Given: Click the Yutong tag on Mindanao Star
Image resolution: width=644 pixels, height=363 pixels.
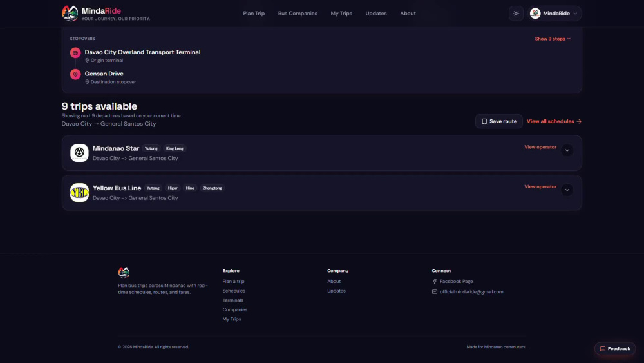Looking at the screenshot, I should 151,148.
